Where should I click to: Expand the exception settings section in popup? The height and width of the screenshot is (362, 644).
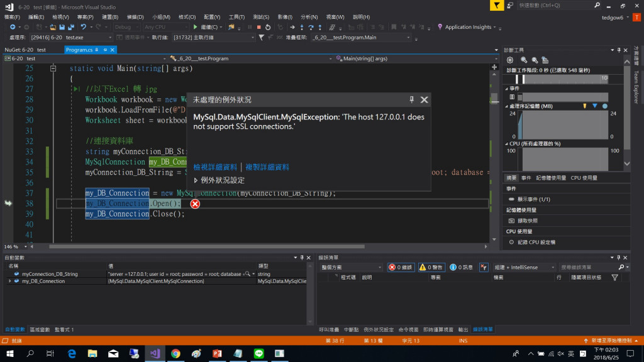196,180
